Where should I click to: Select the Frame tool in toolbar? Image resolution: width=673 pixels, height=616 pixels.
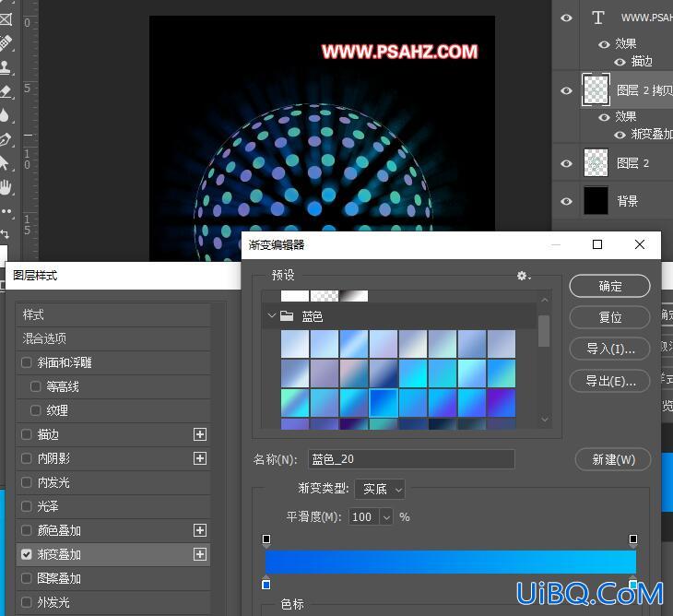(6, 19)
